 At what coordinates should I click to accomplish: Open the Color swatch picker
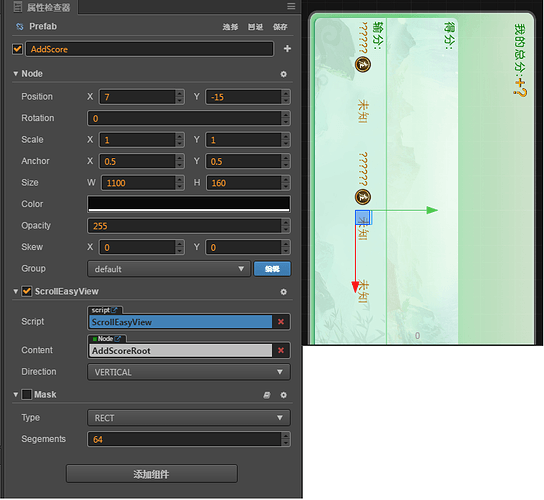point(189,204)
